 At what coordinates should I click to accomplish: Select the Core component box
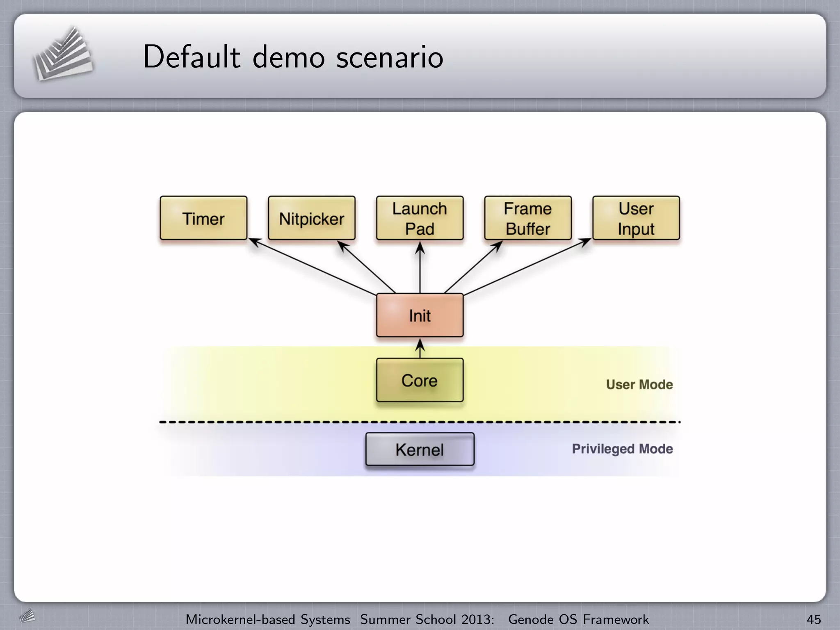[x=420, y=380]
